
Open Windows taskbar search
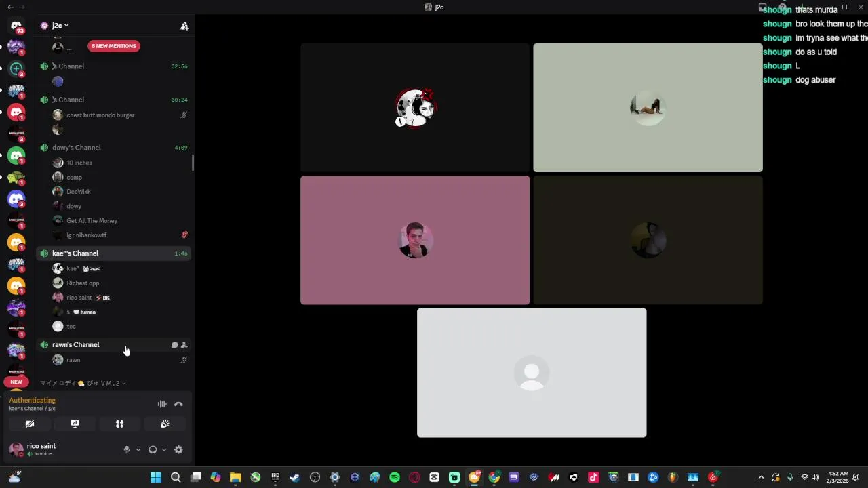(176, 477)
